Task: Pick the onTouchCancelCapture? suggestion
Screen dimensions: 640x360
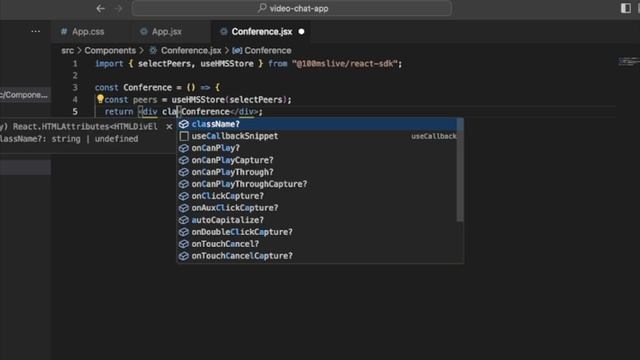Action: point(318,256)
